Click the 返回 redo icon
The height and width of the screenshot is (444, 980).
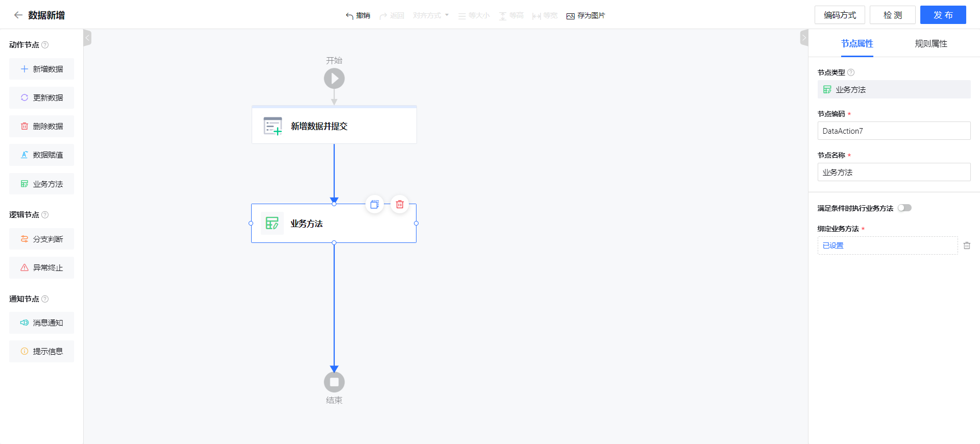pyautogui.click(x=383, y=16)
